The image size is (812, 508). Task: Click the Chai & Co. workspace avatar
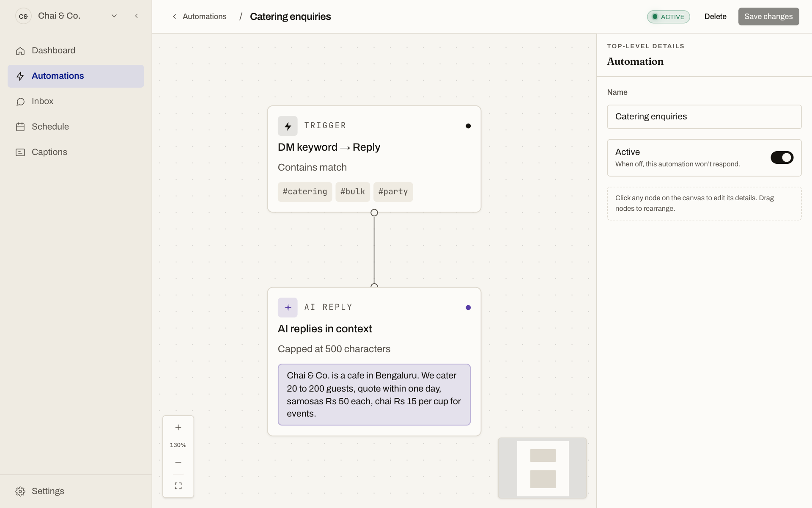point(23,16)
